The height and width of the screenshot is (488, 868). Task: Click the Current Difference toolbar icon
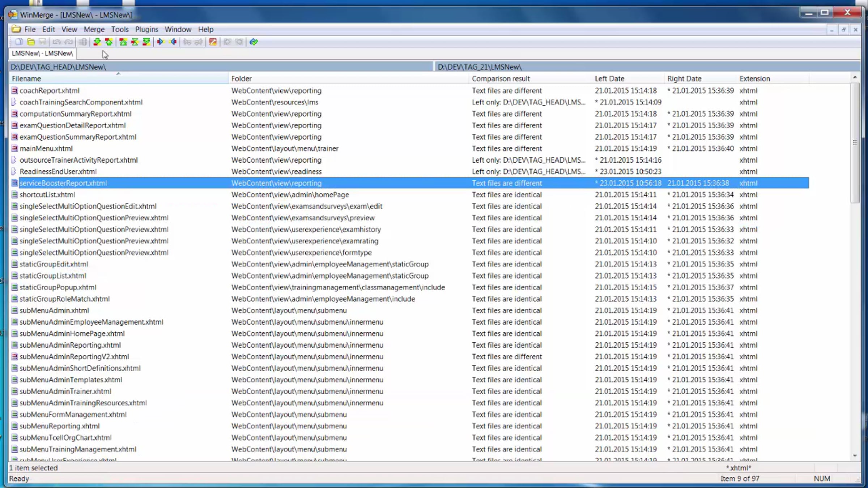pyautogui.click(x=135, y=42)
